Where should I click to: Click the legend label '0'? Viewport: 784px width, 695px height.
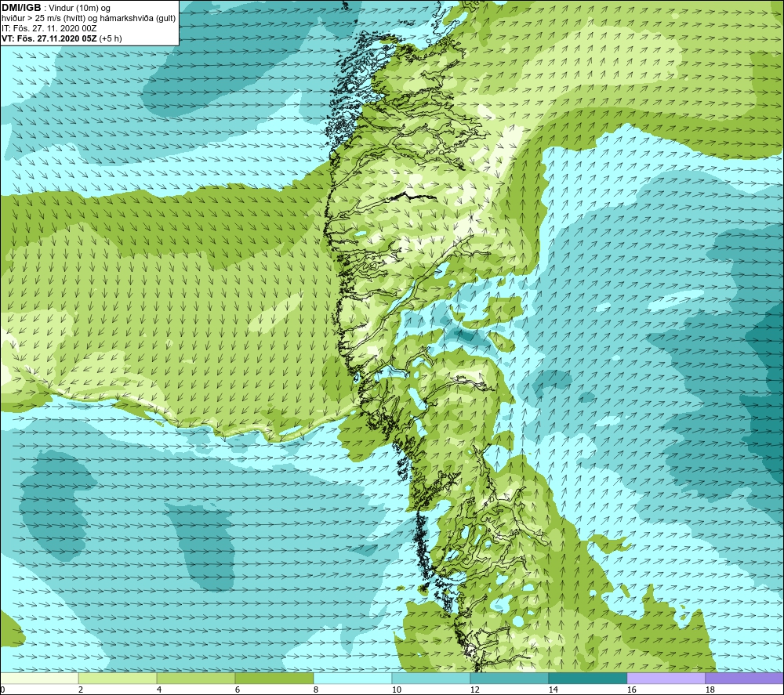[x=2, y=690]
